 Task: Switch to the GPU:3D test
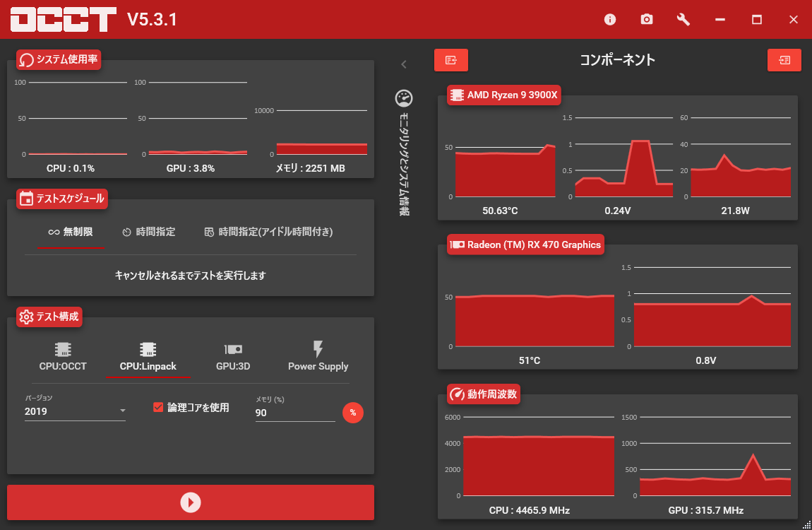click(233, 356)
